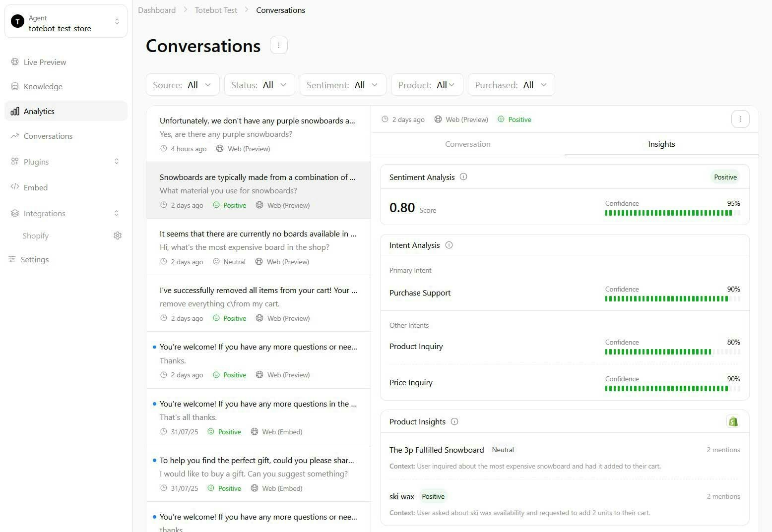Click the Intent Analysis info icon
Viewport: 772px width, 532px height.
[x=449, y=245]
